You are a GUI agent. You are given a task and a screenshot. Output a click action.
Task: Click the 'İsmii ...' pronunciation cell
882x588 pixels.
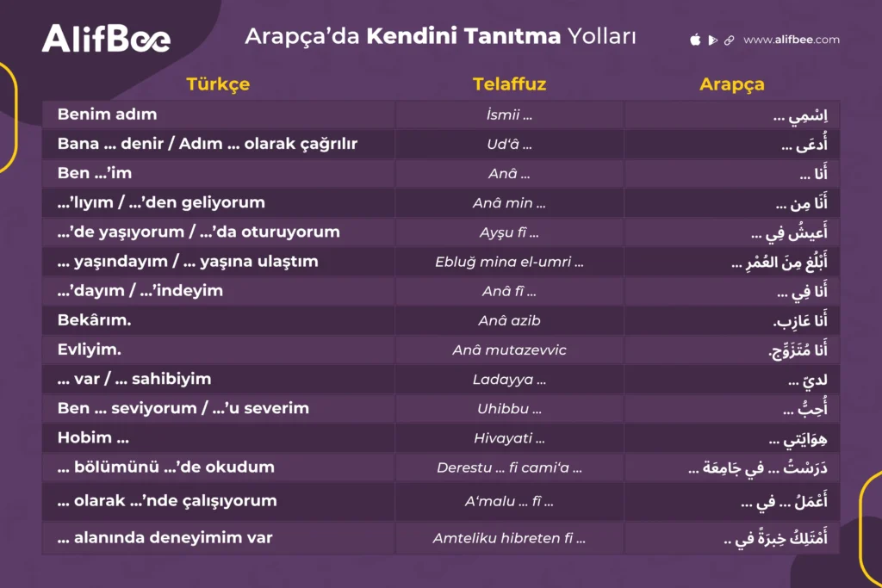pyautogui.click(x=509, y=115)
